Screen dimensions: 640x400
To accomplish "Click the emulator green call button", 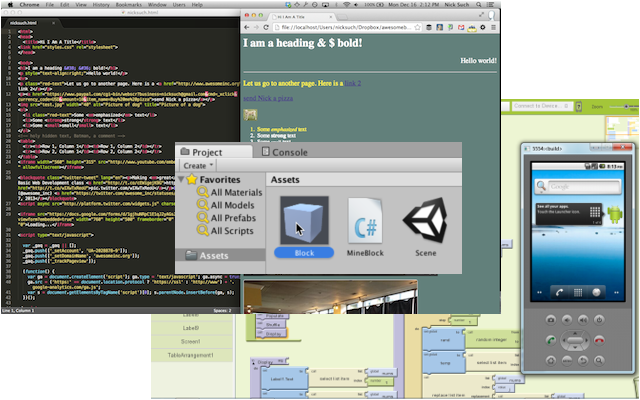I will tap(551, 340).
